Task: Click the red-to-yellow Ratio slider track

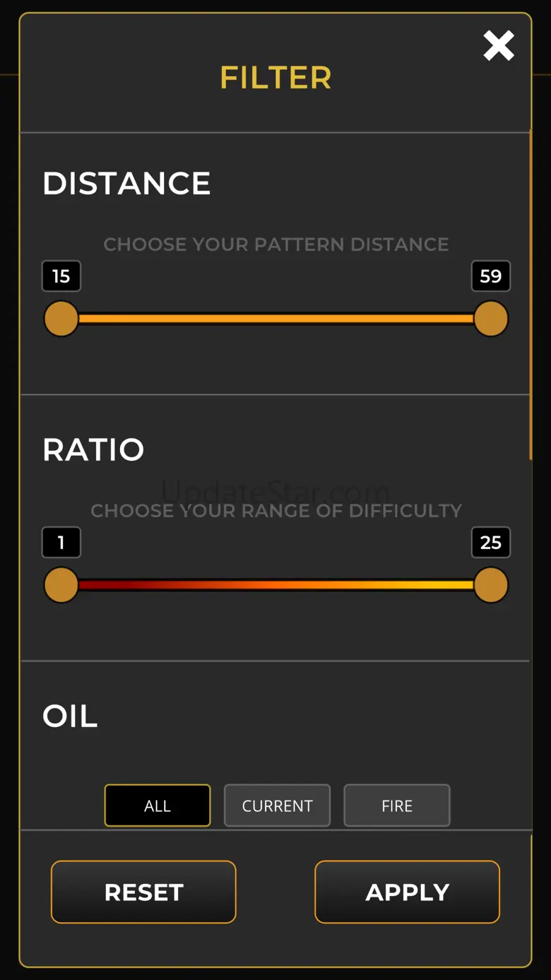Action: tap(275, 585)
